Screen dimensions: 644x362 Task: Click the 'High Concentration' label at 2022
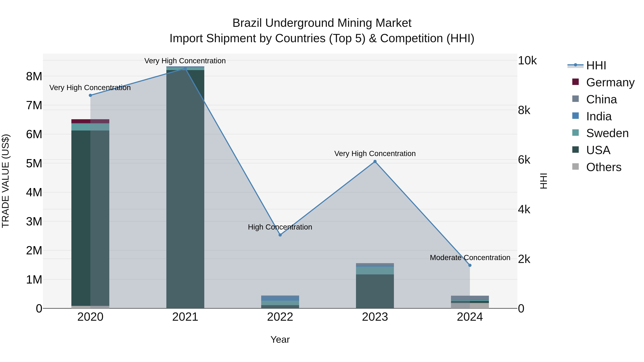tap(280, 227)
